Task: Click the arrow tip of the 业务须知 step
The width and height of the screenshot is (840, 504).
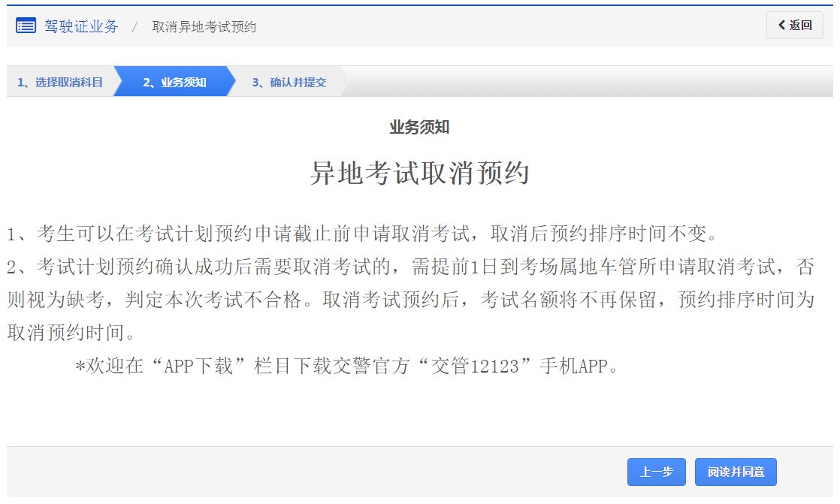Action: point(233,82)
